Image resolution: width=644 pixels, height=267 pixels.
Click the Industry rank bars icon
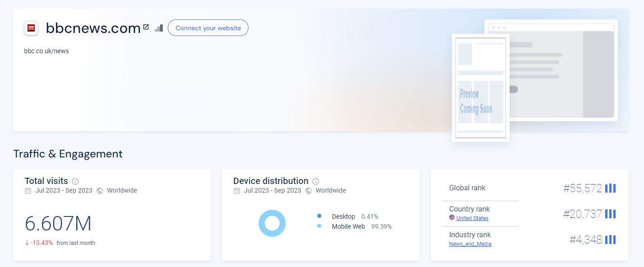click(x=610, y=239)
